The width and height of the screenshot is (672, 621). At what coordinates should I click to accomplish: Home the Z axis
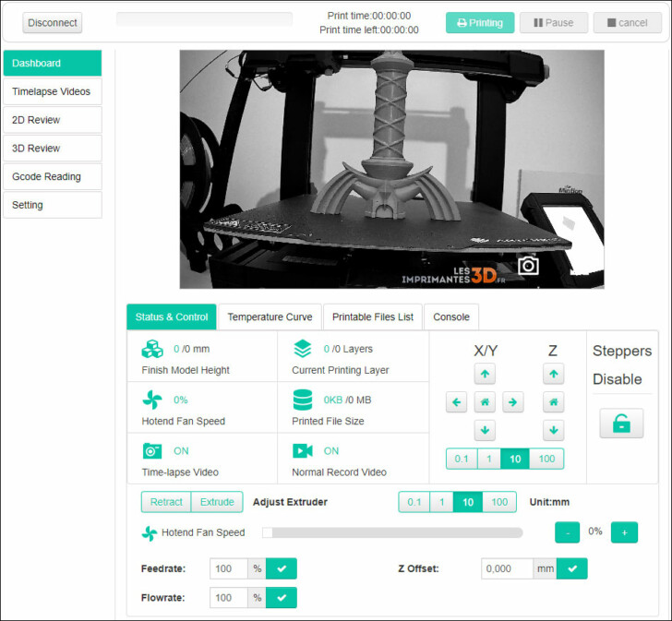coord(553,402)
